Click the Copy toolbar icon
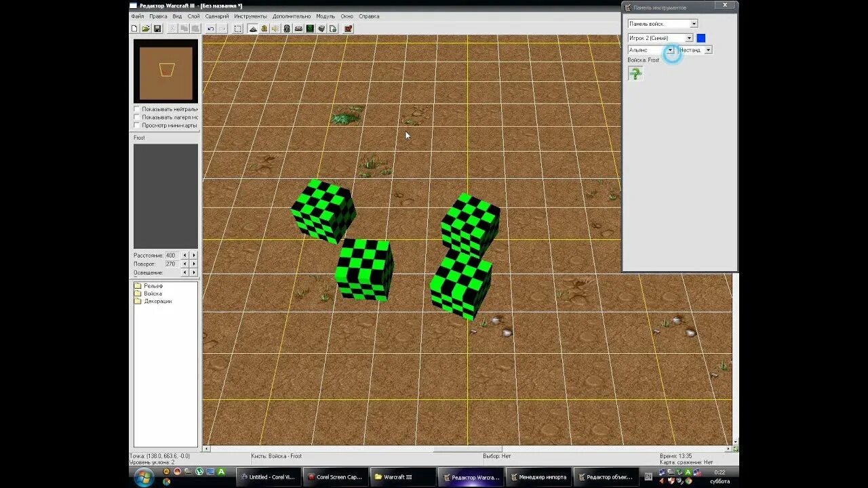 tap(184, 28)
